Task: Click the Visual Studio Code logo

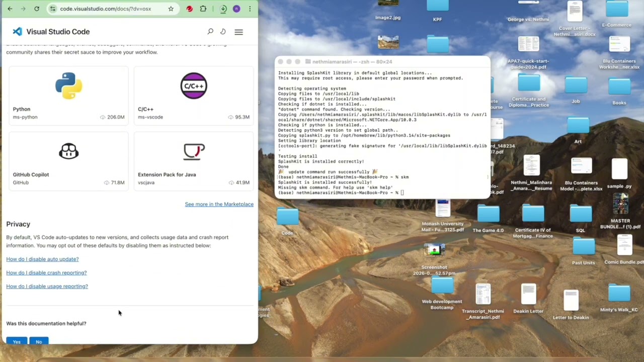Action: tap(51, 32)
